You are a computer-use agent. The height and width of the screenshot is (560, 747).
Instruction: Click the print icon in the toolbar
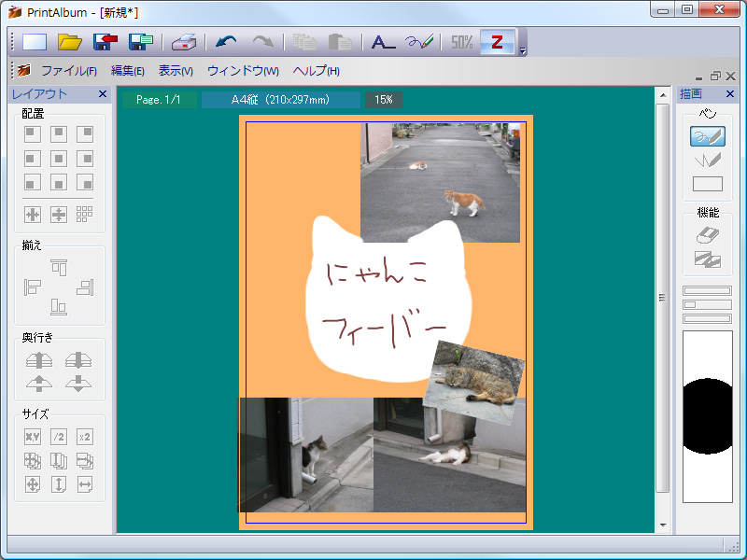coord(183,41)
